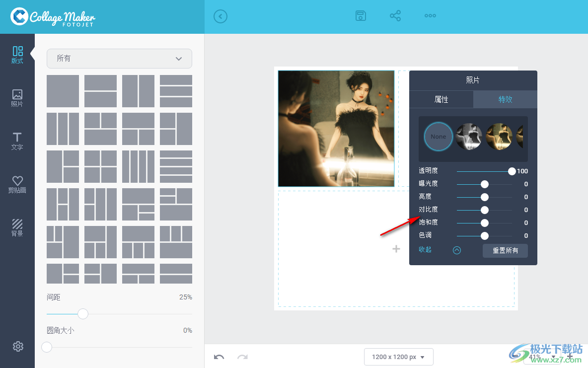Screen dimensions: 588x368
Task: Click the 间距 spacing slider handle
Action: point(83,313)
